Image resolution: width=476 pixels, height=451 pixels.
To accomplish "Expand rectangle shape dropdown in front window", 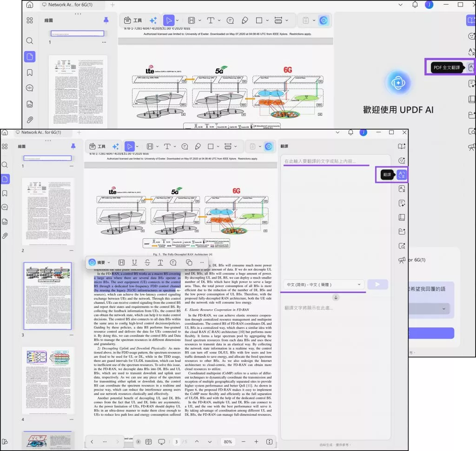I will (x=218, y=146).
